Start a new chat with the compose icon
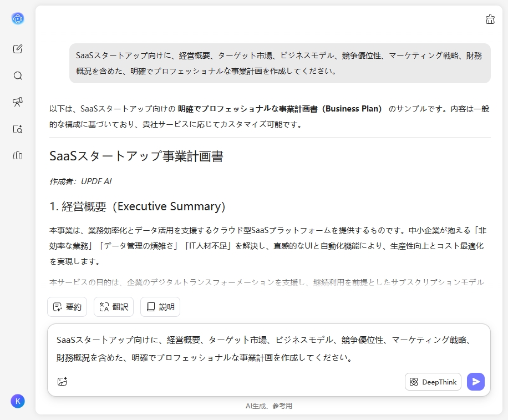The image size is (508, 420). coord(17,48)
